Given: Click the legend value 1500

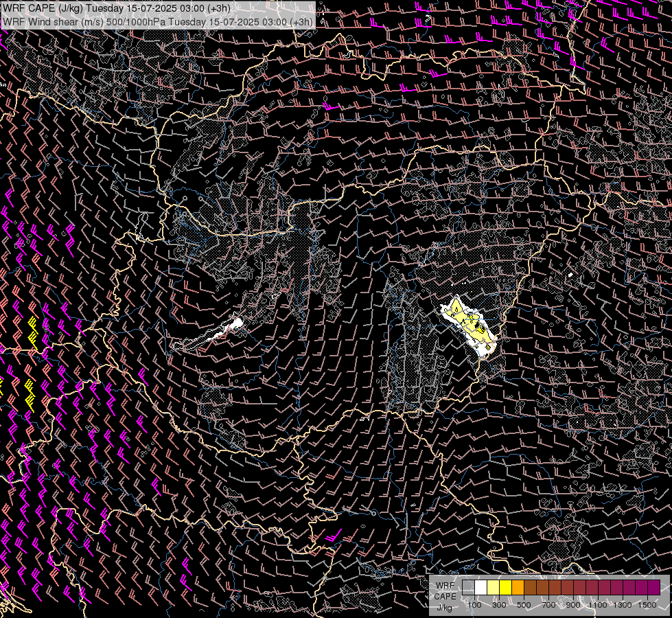Looking at the screenshot, I should [647, 605].
